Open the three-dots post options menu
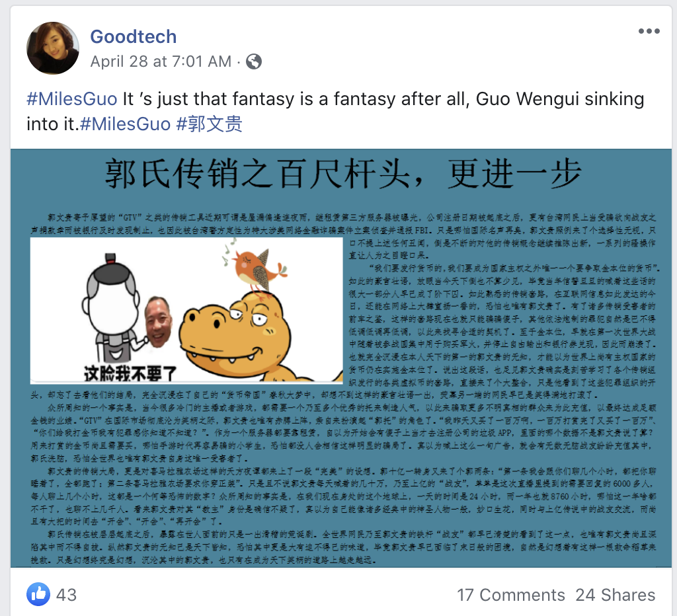 click(x=649, y=31)
